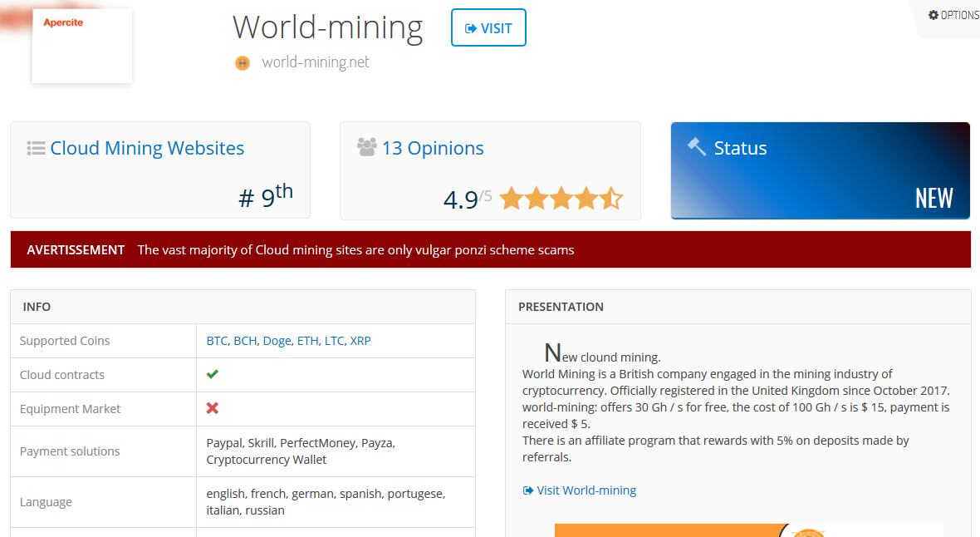Select the World-mining page title
The image size is (980, 537).
[x=327, y=27]
